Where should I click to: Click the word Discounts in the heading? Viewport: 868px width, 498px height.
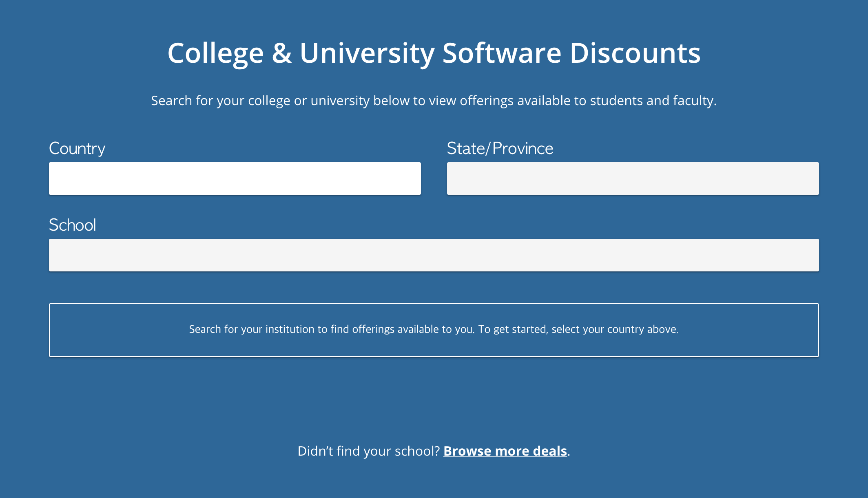[x=635, y=53]
